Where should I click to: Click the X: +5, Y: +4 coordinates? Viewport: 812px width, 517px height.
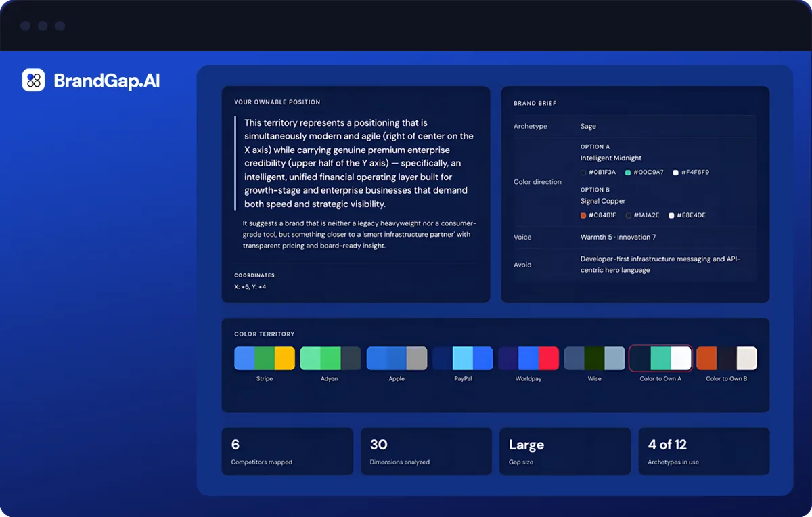250,287
